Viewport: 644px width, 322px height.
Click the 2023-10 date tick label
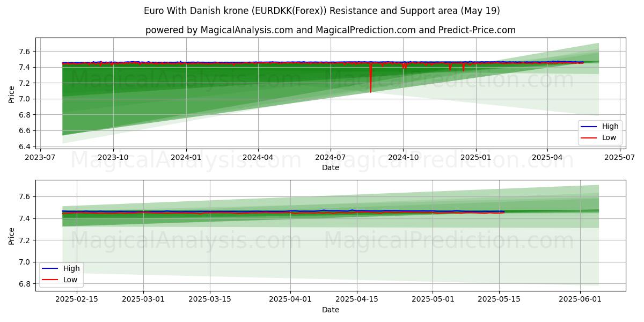click(113, 157)
